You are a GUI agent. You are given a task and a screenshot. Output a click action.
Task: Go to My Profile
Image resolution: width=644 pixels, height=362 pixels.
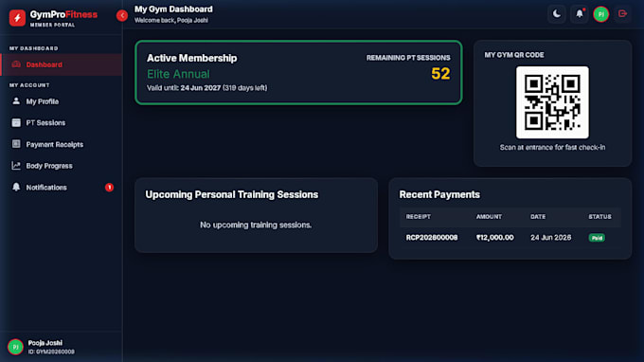coord(62,101)
